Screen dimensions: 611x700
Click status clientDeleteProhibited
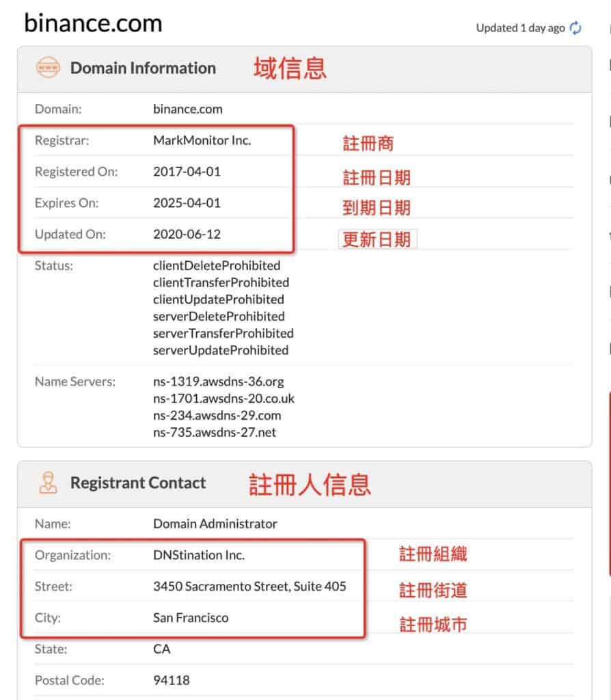[217, 266]
